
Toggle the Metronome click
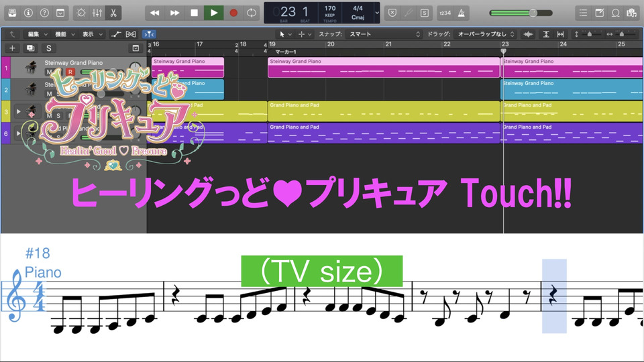462,13
